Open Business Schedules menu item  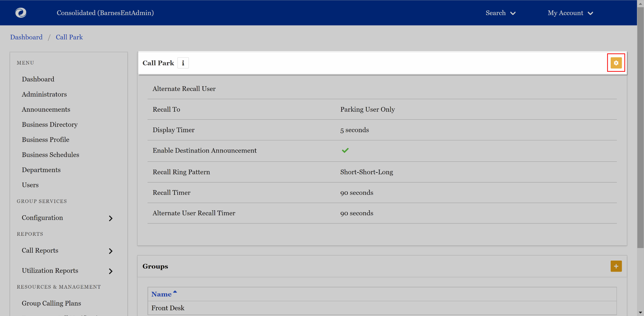point(50,155)
